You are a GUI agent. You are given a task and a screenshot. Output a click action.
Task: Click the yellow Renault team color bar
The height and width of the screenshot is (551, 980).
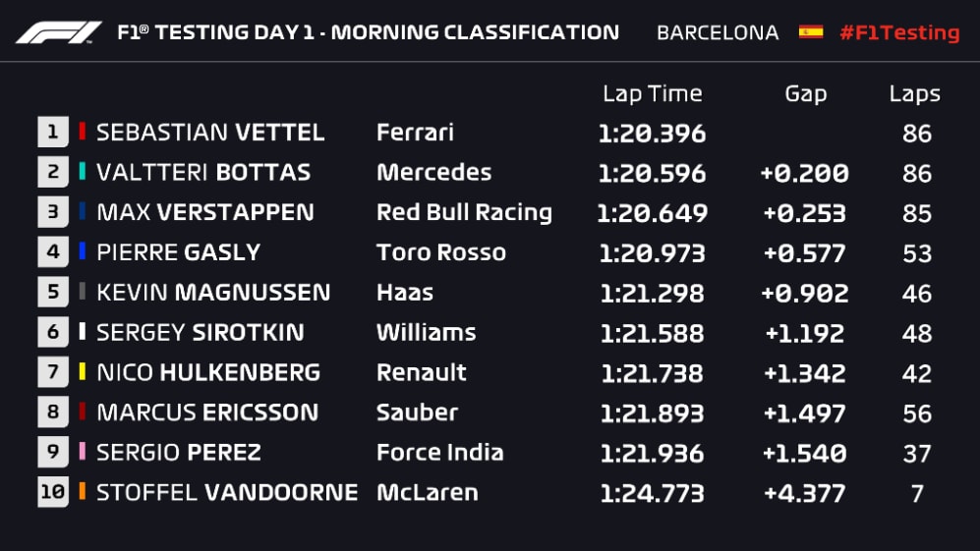click(83, 373)
